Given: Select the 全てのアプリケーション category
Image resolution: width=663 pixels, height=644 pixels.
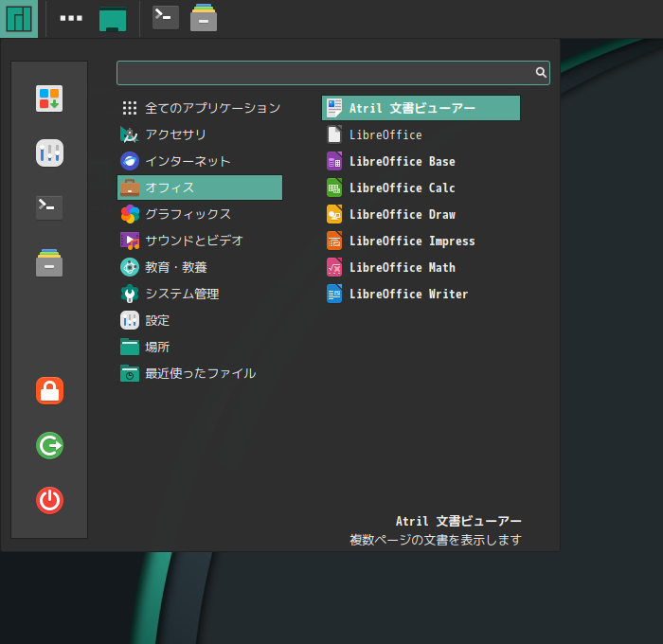Looking at the screenshot, I should pyautogui.click(x=200, y=108).
